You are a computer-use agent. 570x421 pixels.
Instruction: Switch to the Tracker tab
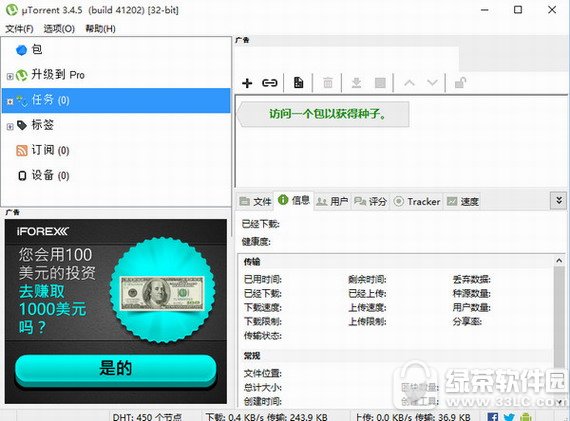[417, 201]
